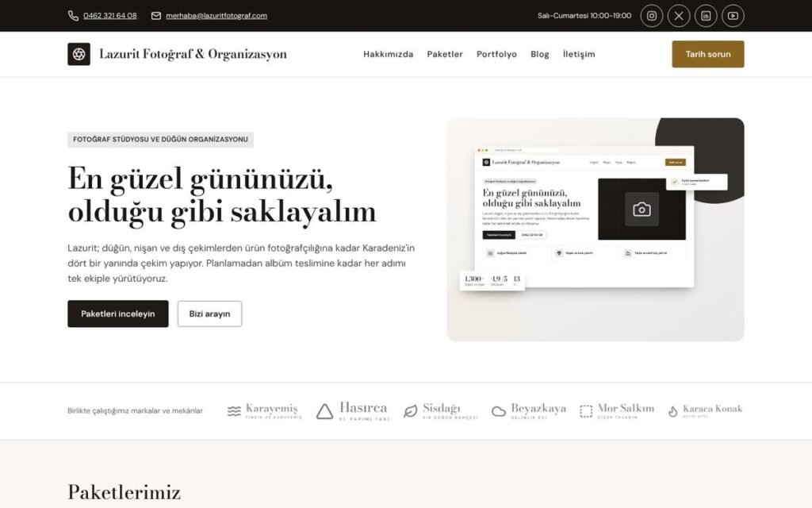812x508 pixels.
Task: Call the number 0462 321 64 08
Action: coord(109,16)
